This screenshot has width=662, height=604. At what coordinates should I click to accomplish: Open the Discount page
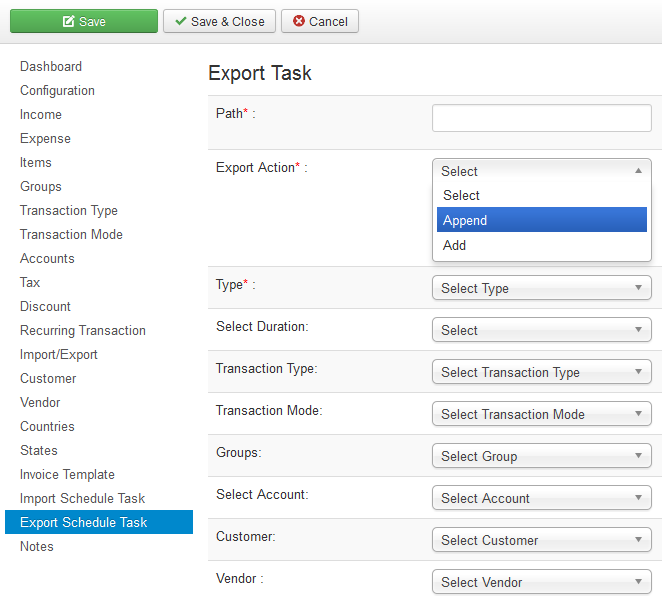pos(45,306)
